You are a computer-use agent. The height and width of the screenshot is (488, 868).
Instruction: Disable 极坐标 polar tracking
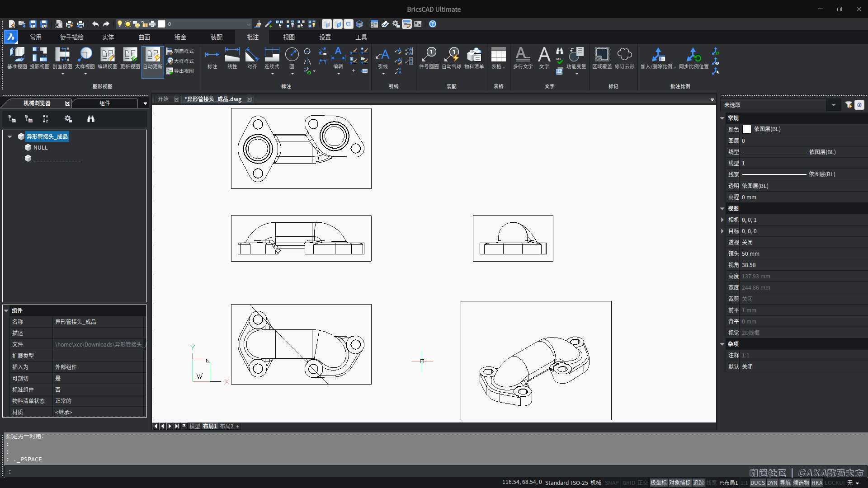[659, 483]
